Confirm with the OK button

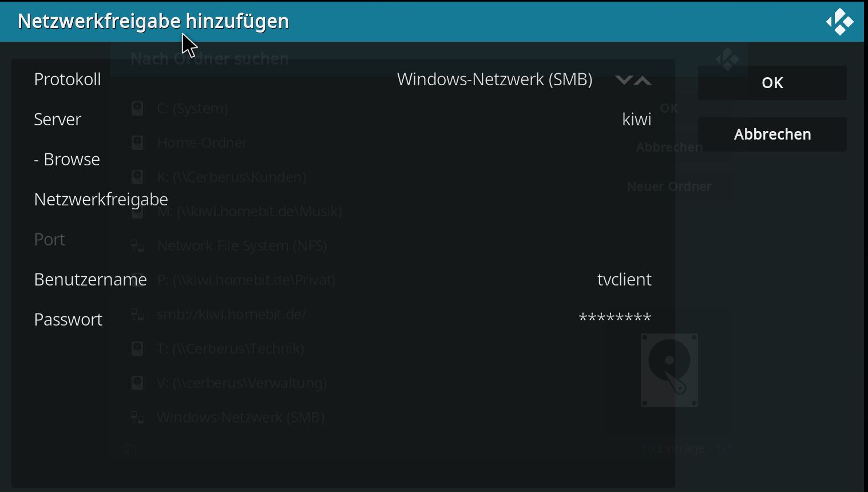[772, 83]
